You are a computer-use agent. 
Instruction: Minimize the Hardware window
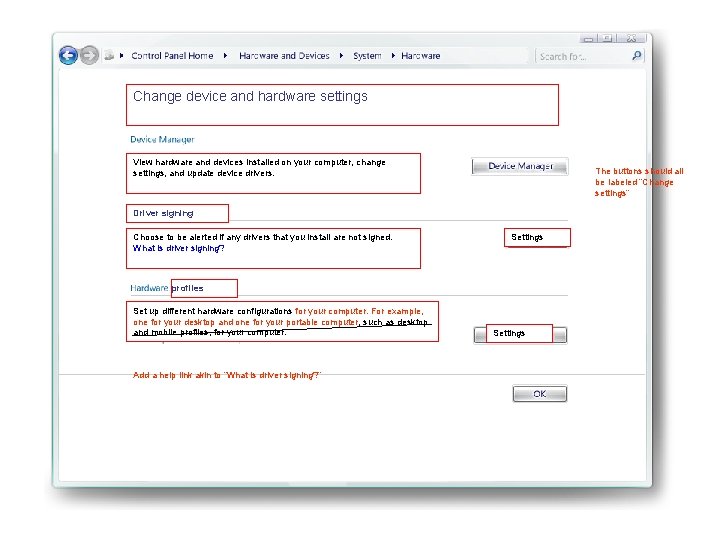tap(589, 39)
